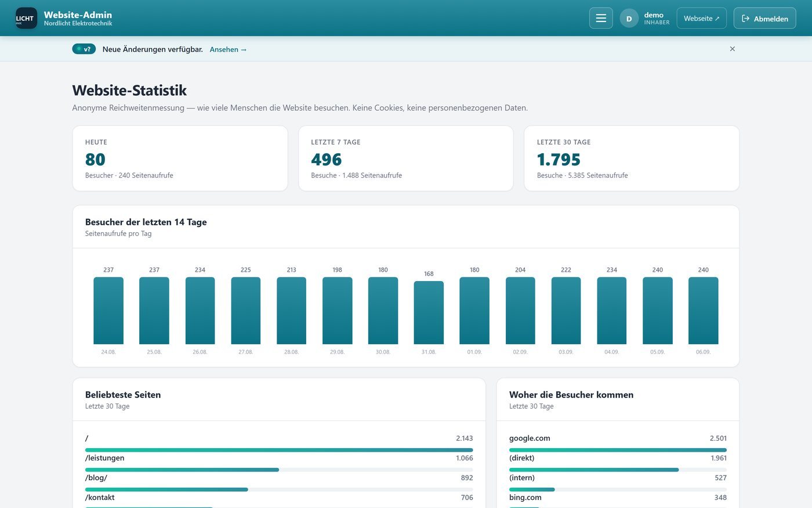Screen dimensions: 812x508
Task: Select the Letzte 7 Tage card
Action: point(406,158)
